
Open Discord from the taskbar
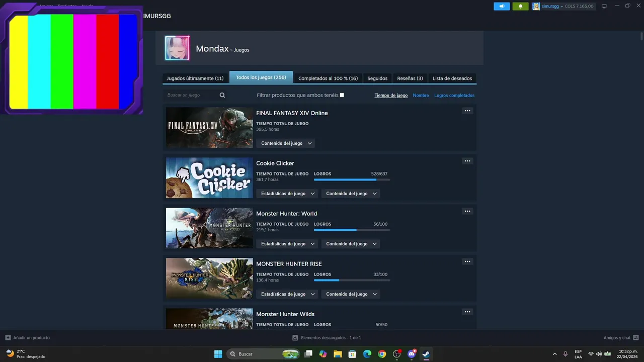412,354
